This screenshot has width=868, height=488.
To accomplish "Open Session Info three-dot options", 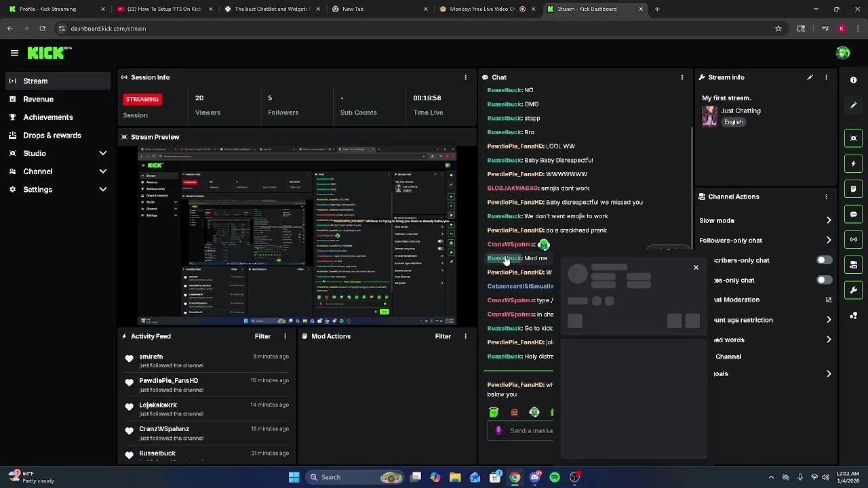I will 465,77.
